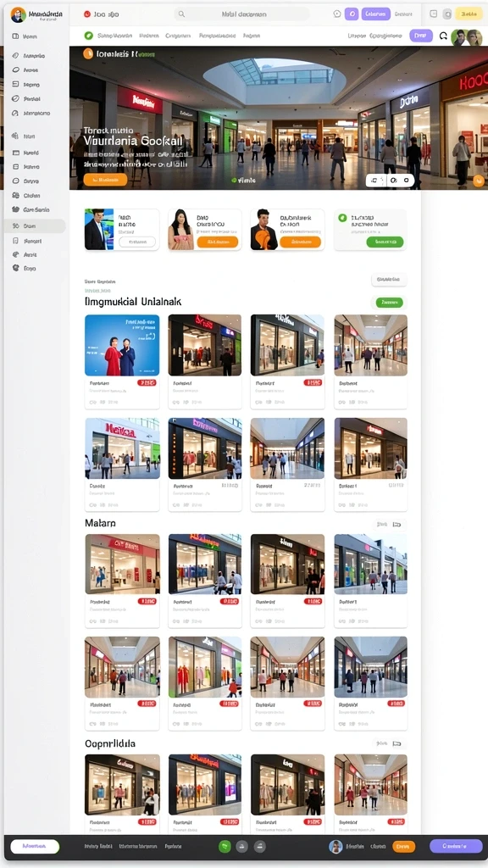Open the blue poster thumbnail with two people
The image size is (488, 868).
coord(122,346)
